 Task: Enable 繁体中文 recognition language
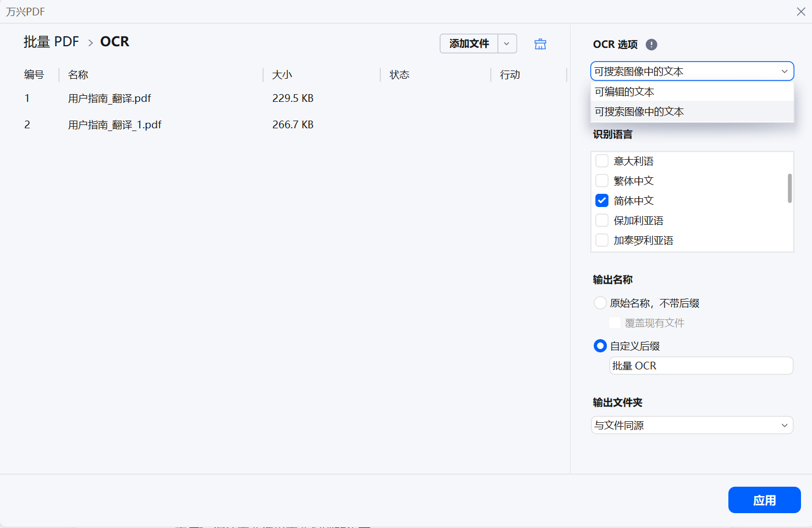[x=602, y=181]
